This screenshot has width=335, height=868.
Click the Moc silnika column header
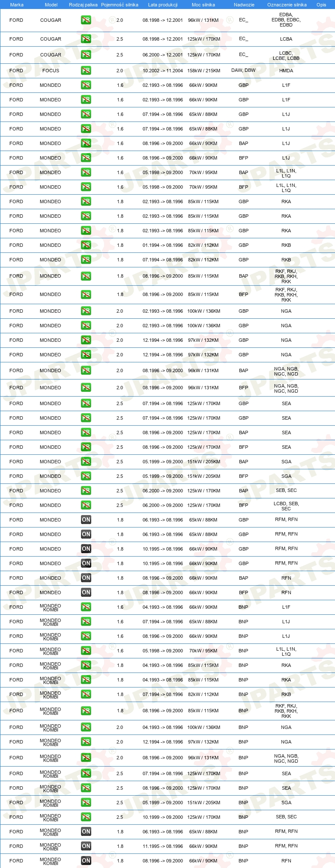[x=203, y=5]
